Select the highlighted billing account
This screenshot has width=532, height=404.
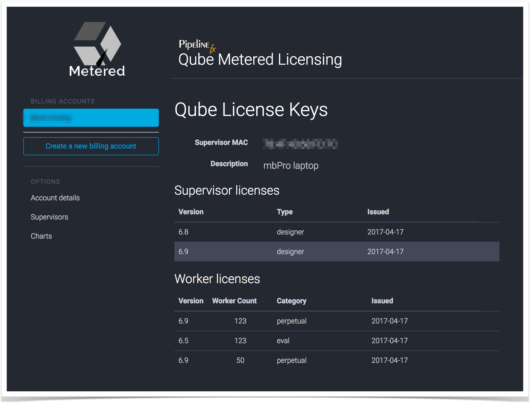point(91,118)
